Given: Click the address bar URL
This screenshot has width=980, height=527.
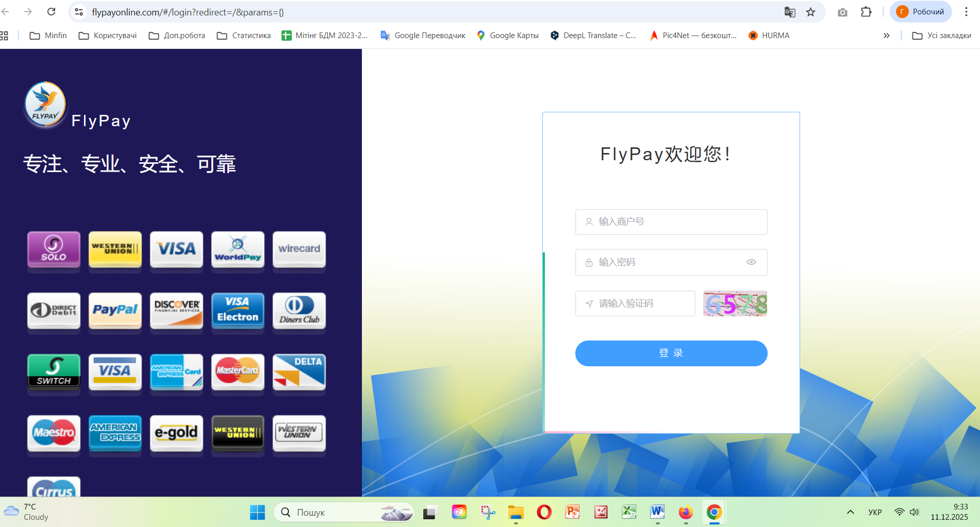Looking at the screenshot, I should click(188, 12).
